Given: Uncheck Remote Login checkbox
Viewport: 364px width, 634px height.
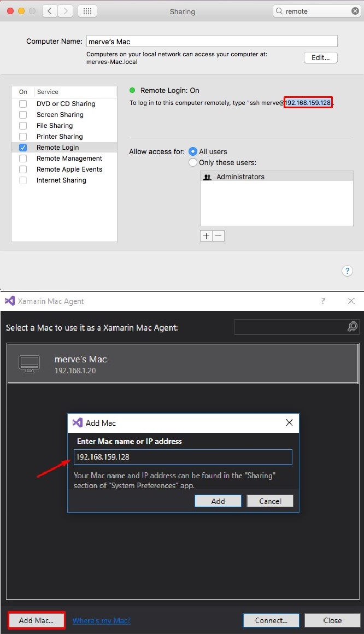Looking at the screenshot, I should coord(23,148).
